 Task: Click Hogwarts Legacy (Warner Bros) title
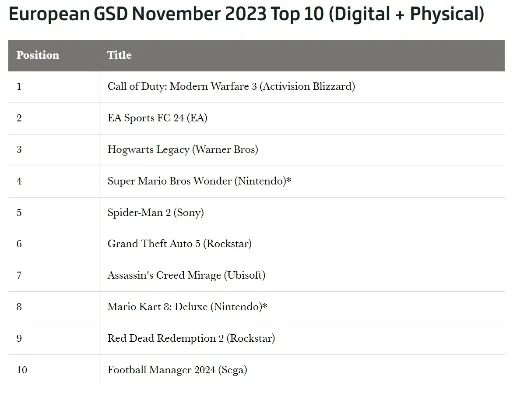point(183,149)
